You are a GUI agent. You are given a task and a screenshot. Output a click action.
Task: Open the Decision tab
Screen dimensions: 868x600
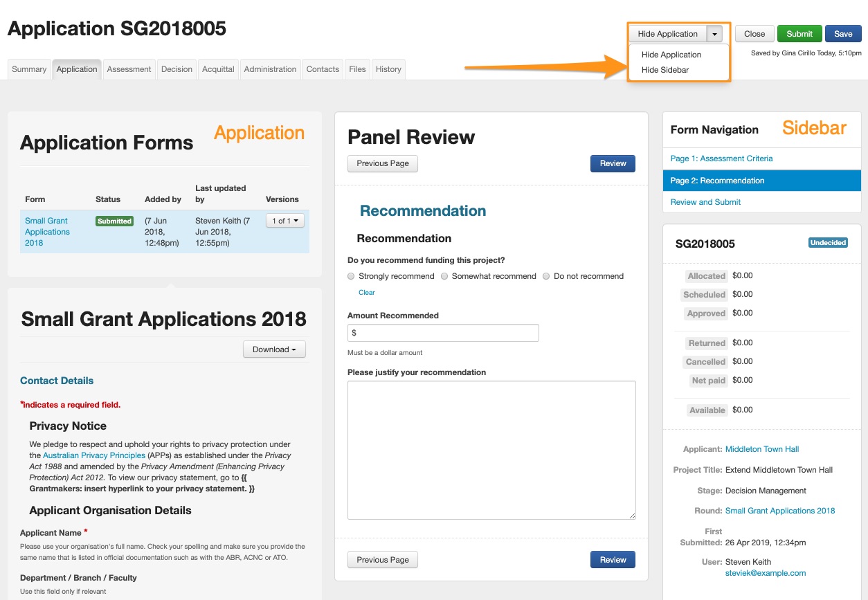[x=177, y=69]
